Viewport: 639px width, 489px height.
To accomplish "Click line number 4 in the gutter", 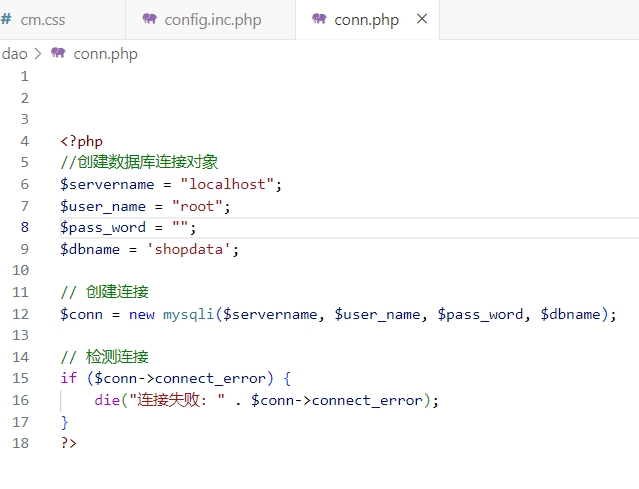I will (x=24, y=141).
